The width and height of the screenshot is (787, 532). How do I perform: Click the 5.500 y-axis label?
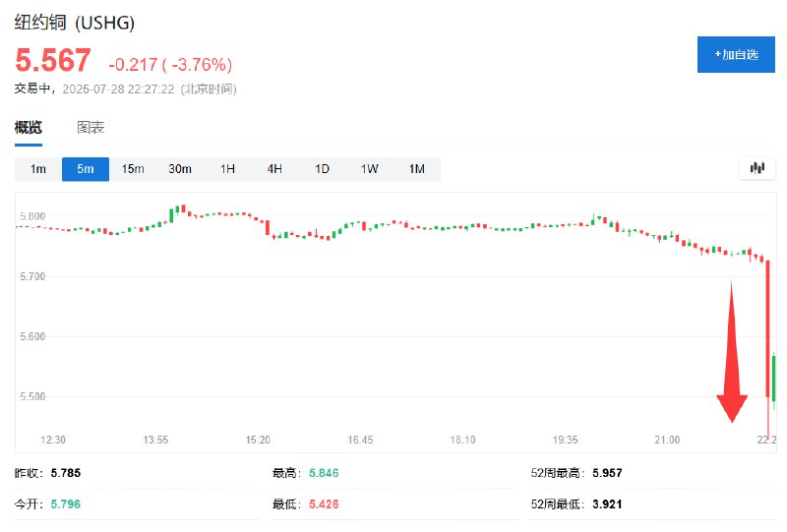pyautogui.click(x=32, y=396)
